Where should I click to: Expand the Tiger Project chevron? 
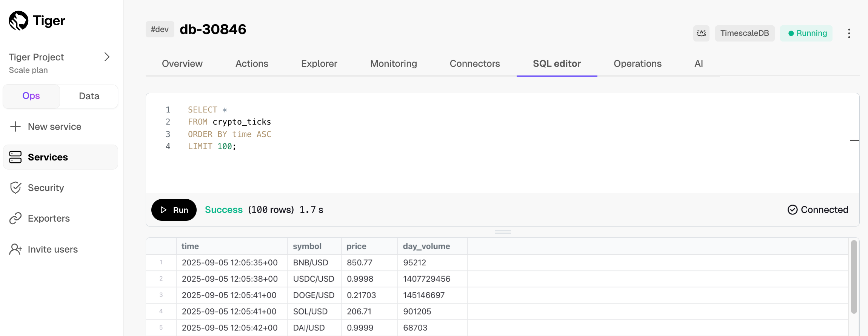pos(107,57)
